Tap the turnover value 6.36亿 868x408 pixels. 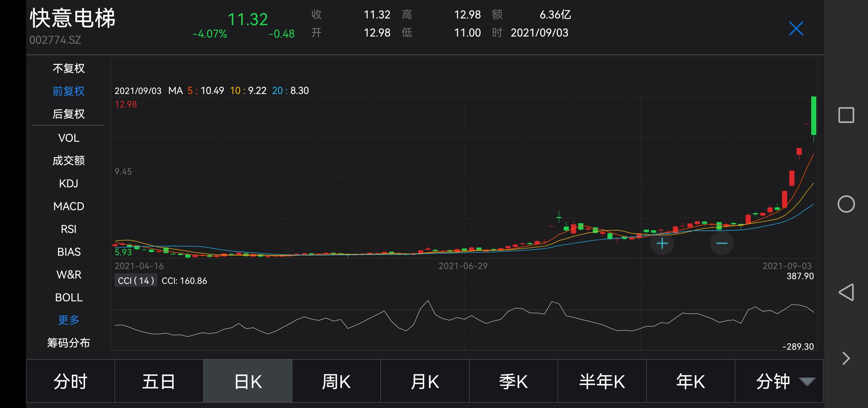[555, 14]
